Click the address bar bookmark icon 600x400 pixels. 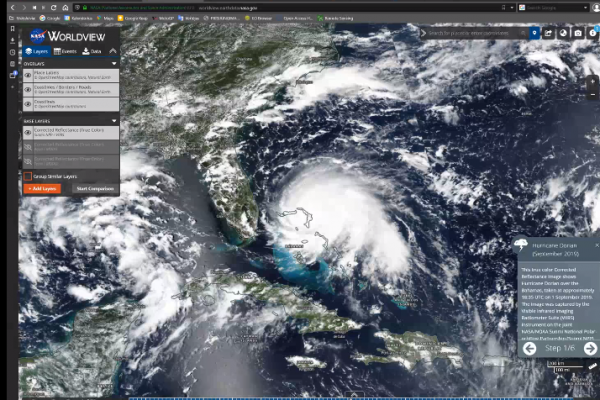point(504,7)
